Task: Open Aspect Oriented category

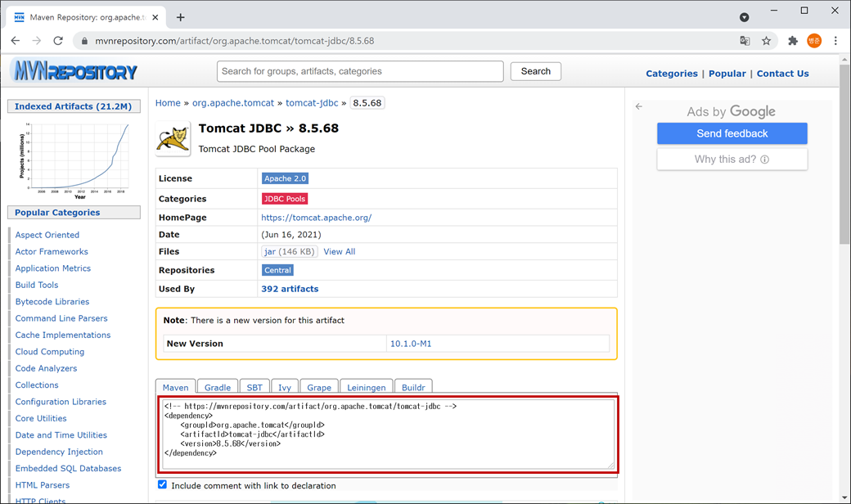Action: [x=47, y=235]
